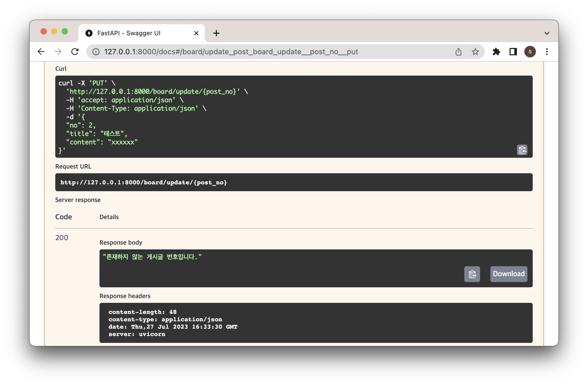Open the S profile avatar menu
588x385 pixels.
pyautogui.click(x=530, y=52)
